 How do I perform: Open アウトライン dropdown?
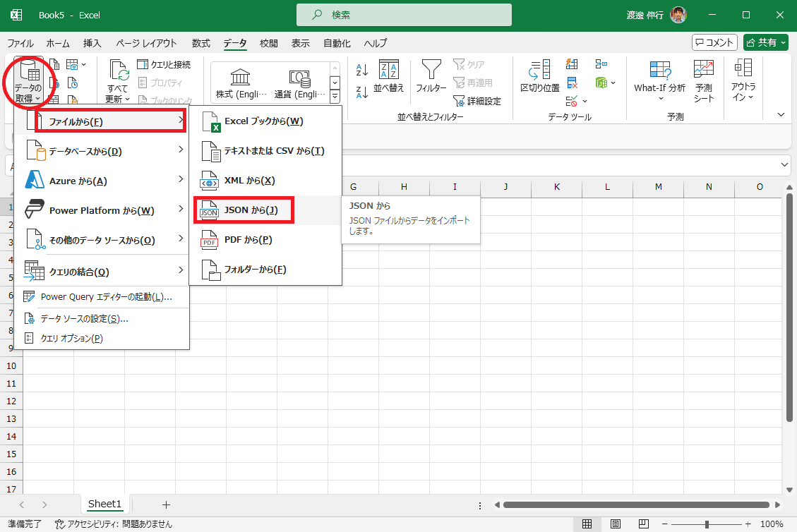[743, 81]
